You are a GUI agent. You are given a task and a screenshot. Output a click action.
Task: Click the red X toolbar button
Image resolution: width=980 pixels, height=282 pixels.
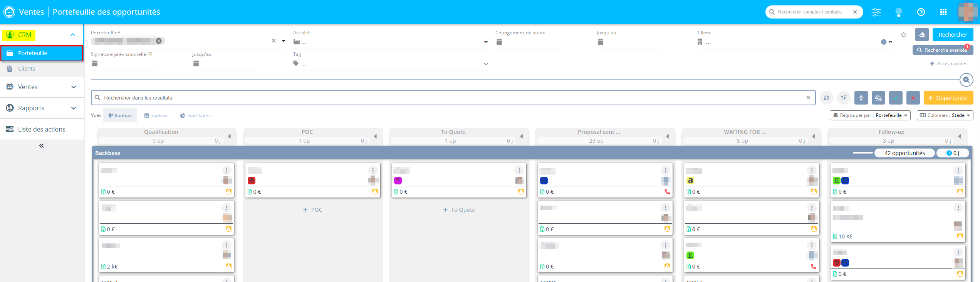coord(913,98)
